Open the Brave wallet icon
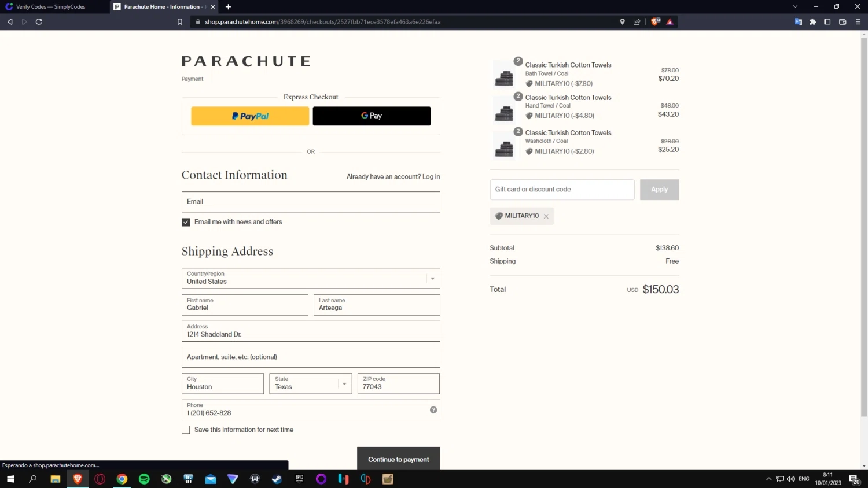The image size is (868, 488). click(843, 22)
